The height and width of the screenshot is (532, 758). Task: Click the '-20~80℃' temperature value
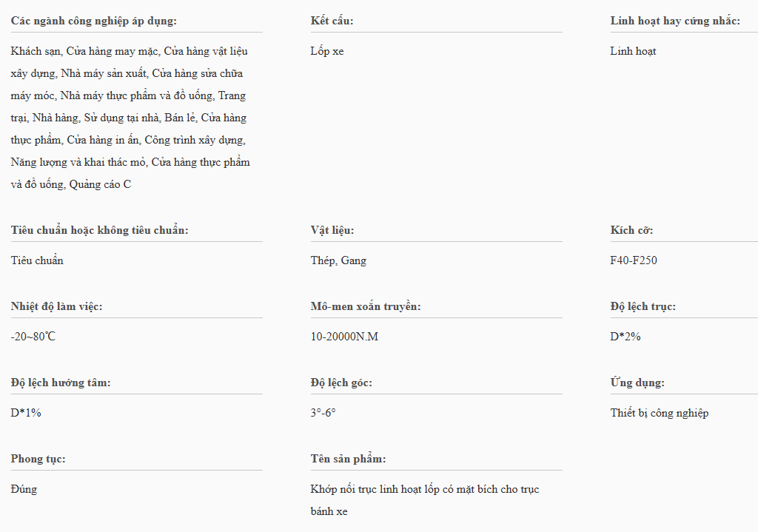(33, 337)
